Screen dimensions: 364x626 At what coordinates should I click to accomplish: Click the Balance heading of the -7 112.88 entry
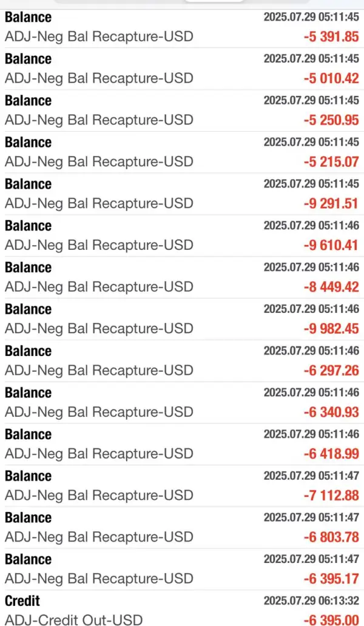tap(28, 476)
